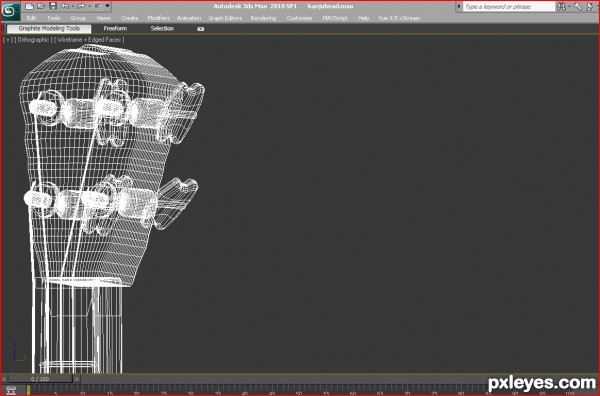600x396 pixels.
Task: Click the New Scene icon
Action: point(29,6)
